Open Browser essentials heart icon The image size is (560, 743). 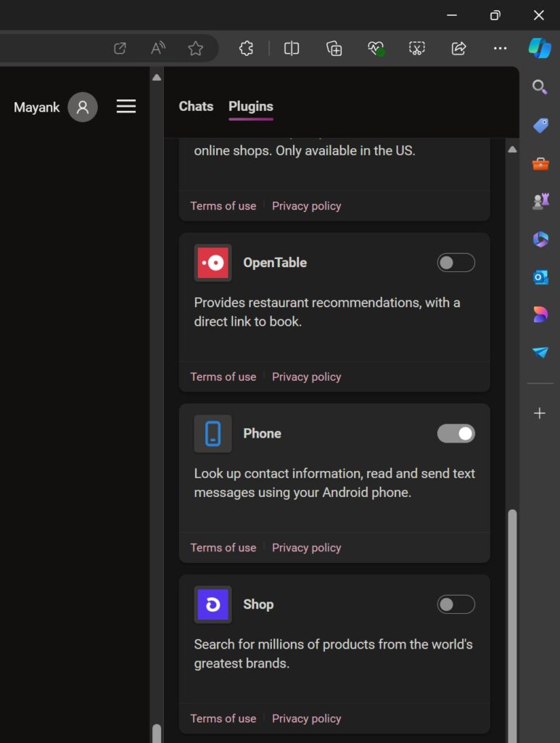pyautogui.click(x=376, y=48)
